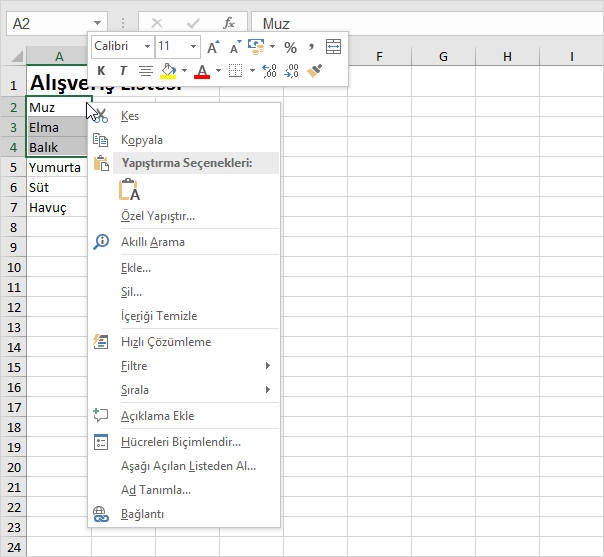Select the Süt cell

(x=57, y=188)
